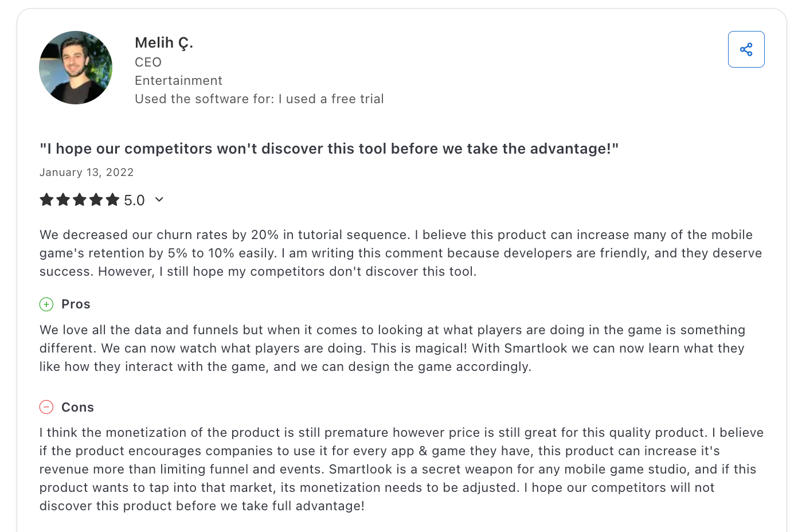This screenshot has height=532, width=798.
Task: Click the Cons heading label
Action: tap(77, 408)
